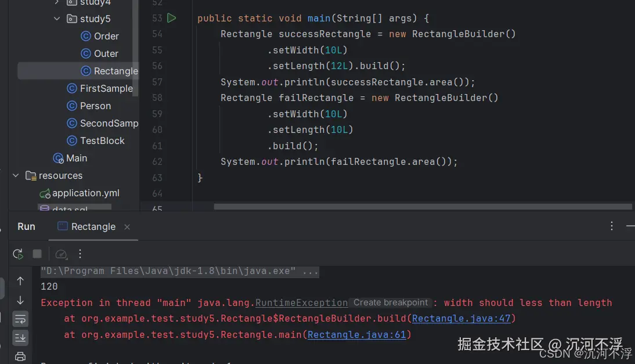
Task: Toggle scroll to end of console
Action: 20,338
